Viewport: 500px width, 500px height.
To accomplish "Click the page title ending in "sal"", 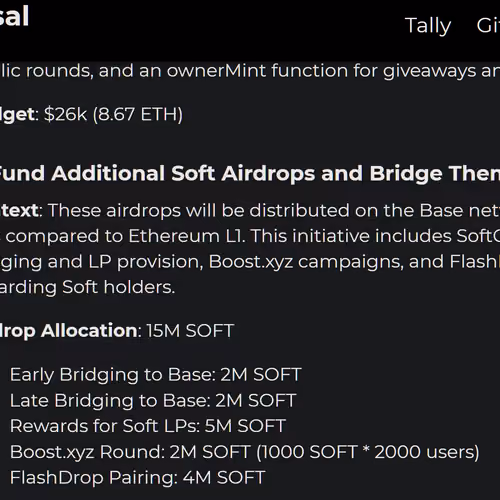I will click(14, 16).
